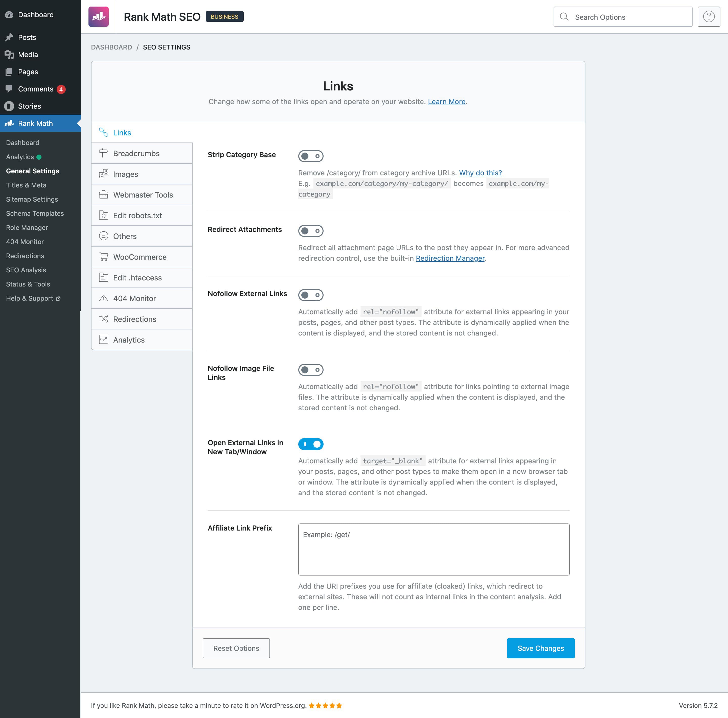Switch to the Breadcrumbs tab
The width and height of the screenshot is (728, 718).
point(142,153)
